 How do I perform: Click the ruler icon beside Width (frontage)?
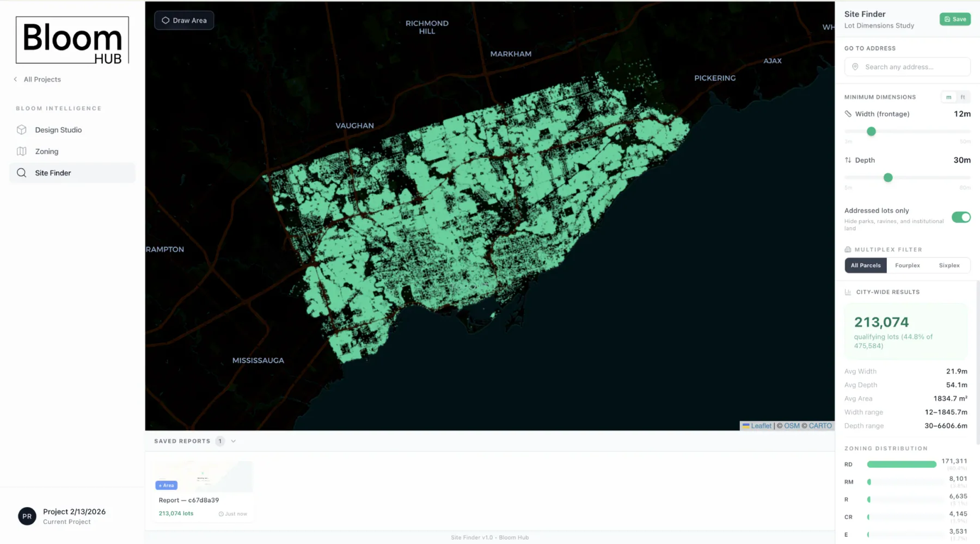click(848, 114)
